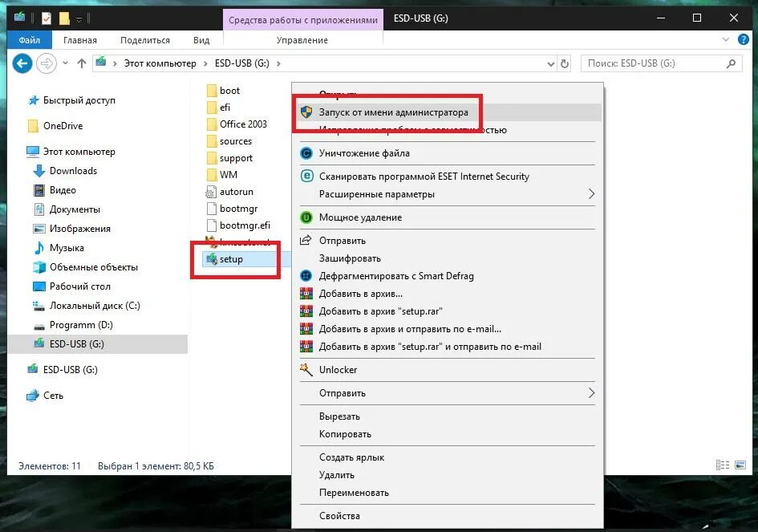Image resolution: width=758 pixels, height=532 pixels.
Task: Select Этот компьютер in the address path
Action: tap(160, 63)
